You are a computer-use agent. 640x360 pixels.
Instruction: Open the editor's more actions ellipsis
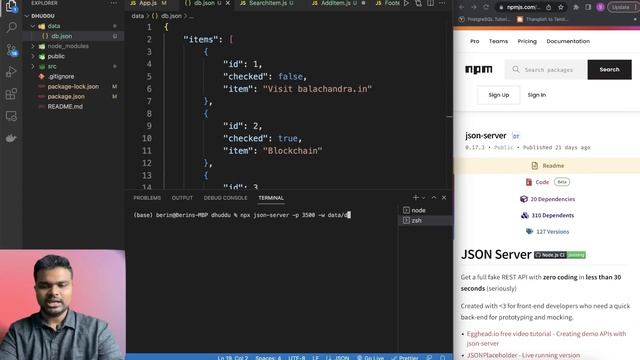[x=442, y=3]
